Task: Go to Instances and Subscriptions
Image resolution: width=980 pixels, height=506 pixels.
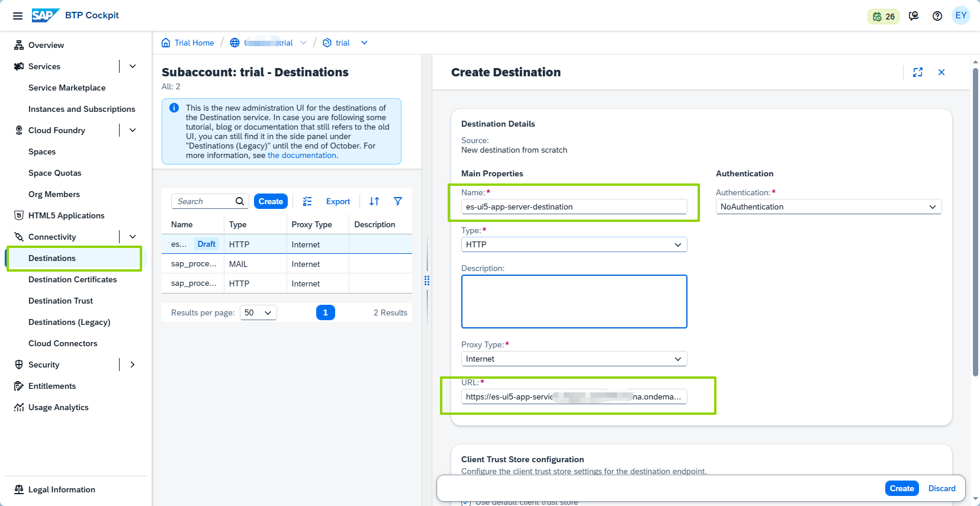Action: tap(82, 109)
